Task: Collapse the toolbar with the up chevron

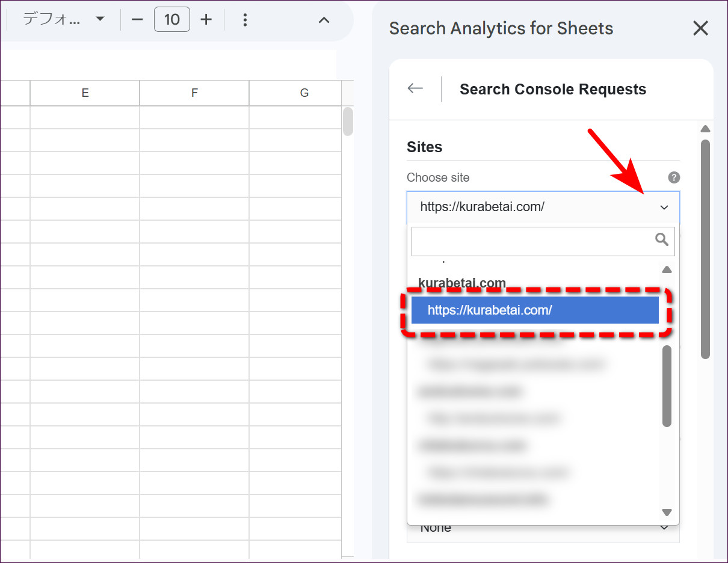Action: (x=324, y=20)
